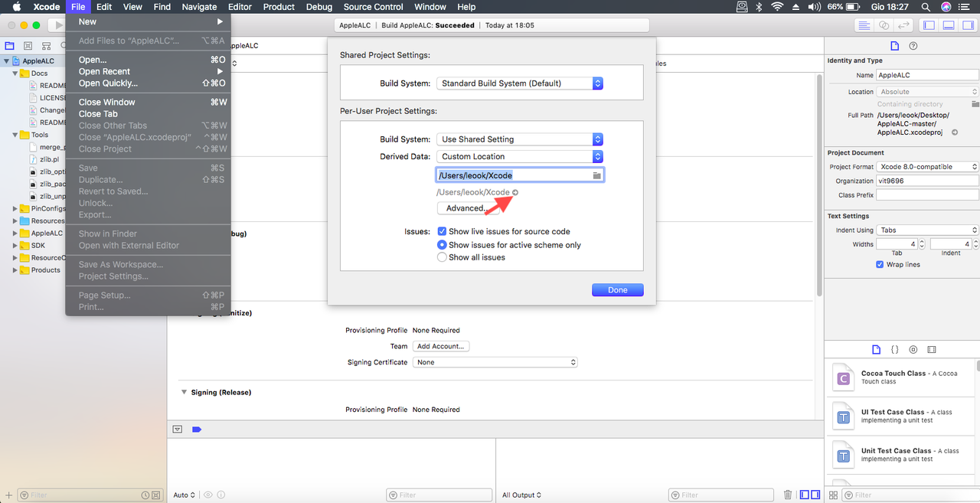The height and width of the screenshot is (503, 980).
Task: Hide debug area with collapse icon
Action: 178,430
